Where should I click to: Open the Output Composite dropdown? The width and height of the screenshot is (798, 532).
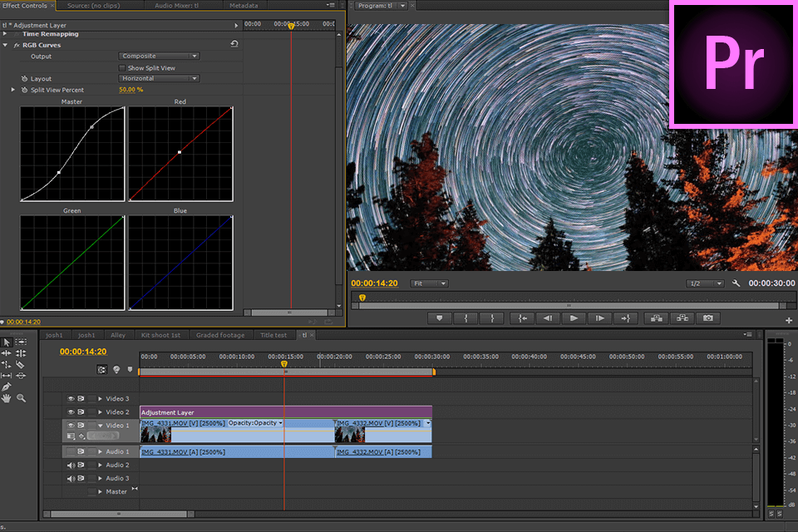pos(159,57)
